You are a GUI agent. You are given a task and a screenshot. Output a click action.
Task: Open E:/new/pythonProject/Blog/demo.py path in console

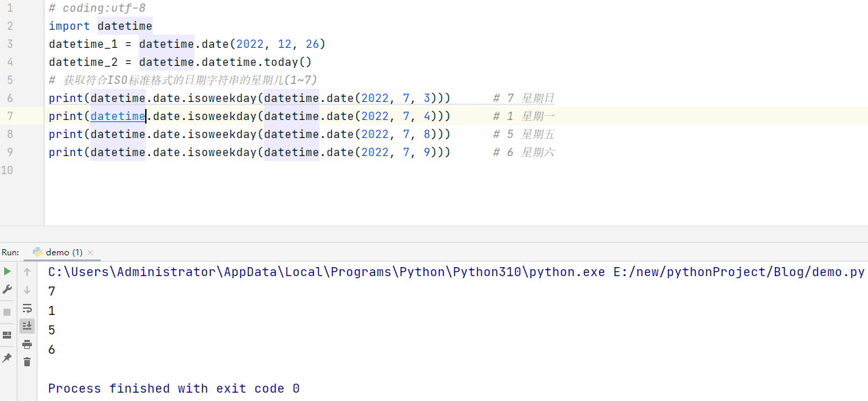point(739,272)
